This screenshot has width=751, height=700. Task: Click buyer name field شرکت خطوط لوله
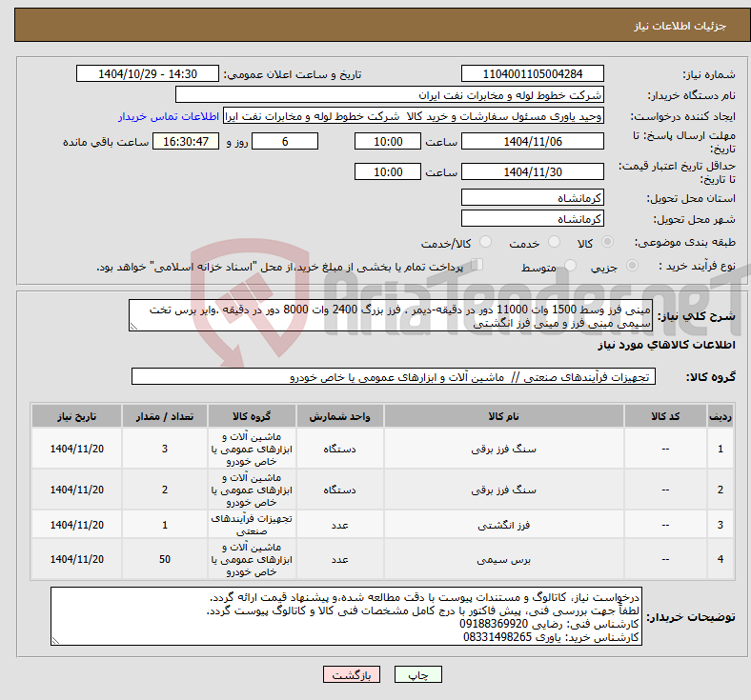[390, 94]
